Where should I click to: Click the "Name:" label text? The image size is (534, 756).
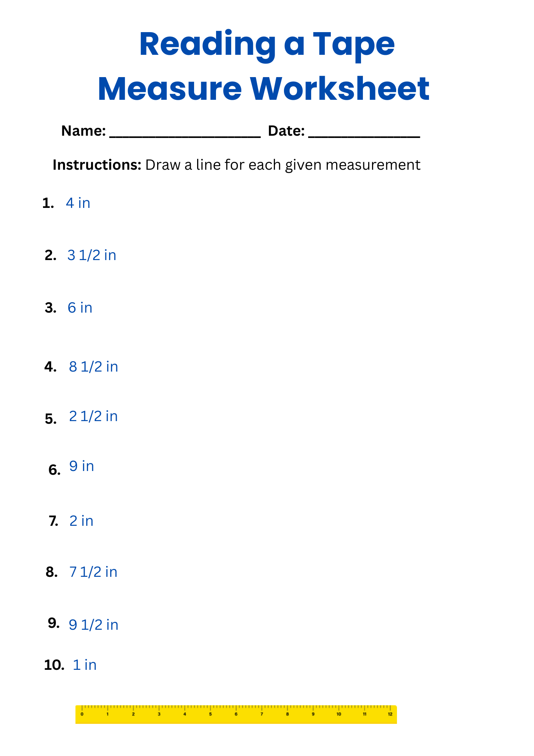(83, 131)
